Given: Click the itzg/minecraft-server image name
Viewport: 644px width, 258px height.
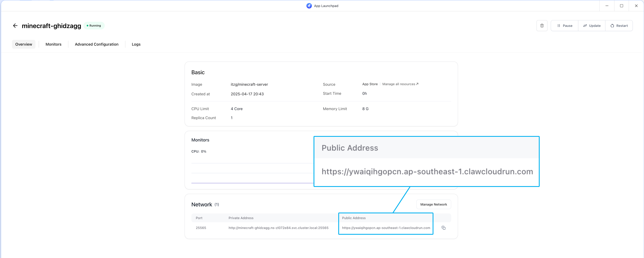Looking at the screenshot, I should (x=249, y=84).
